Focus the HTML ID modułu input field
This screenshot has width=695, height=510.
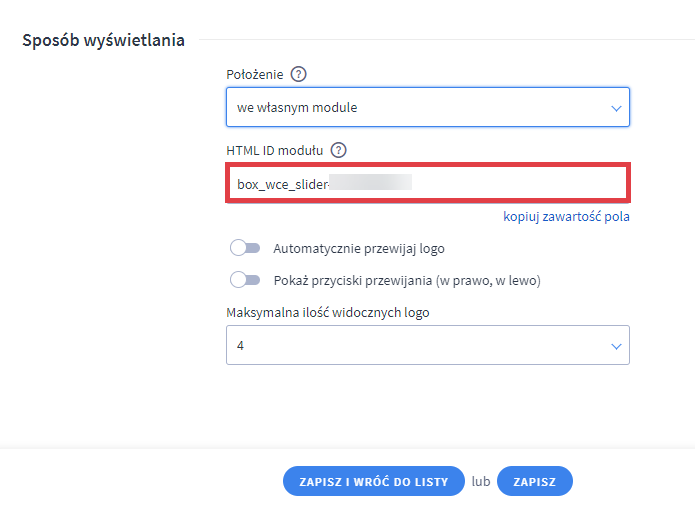coord(427,184)
